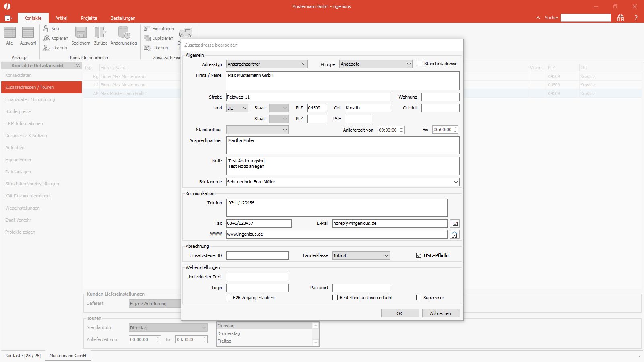This screenshot has height=362, width=644.
Task: Expand the Gruppe Angebote dropdown
Action: click(376, 64)
